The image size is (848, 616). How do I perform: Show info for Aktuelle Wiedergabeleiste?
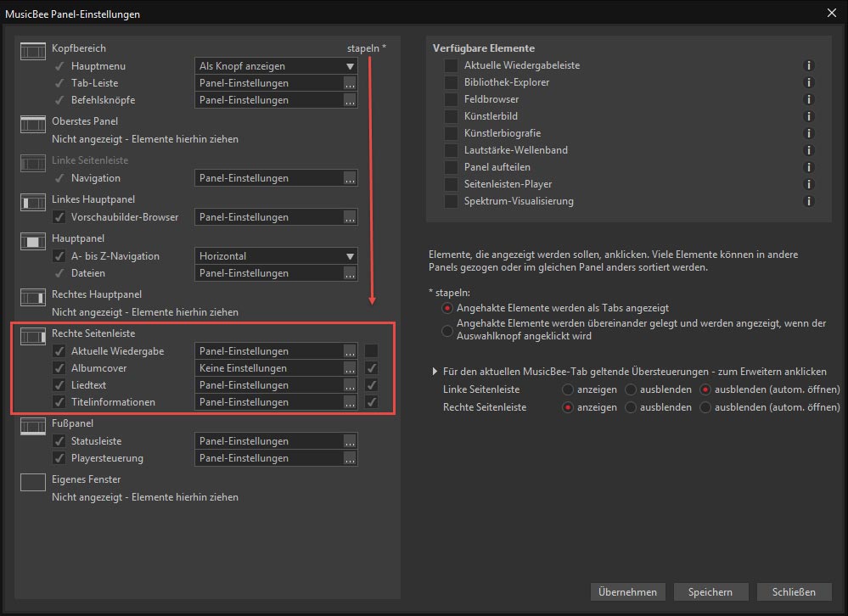click(808, 65)
